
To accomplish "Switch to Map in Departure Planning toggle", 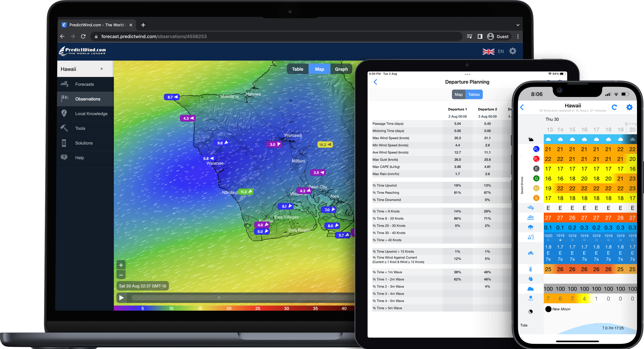I will (x=459, y=94).
